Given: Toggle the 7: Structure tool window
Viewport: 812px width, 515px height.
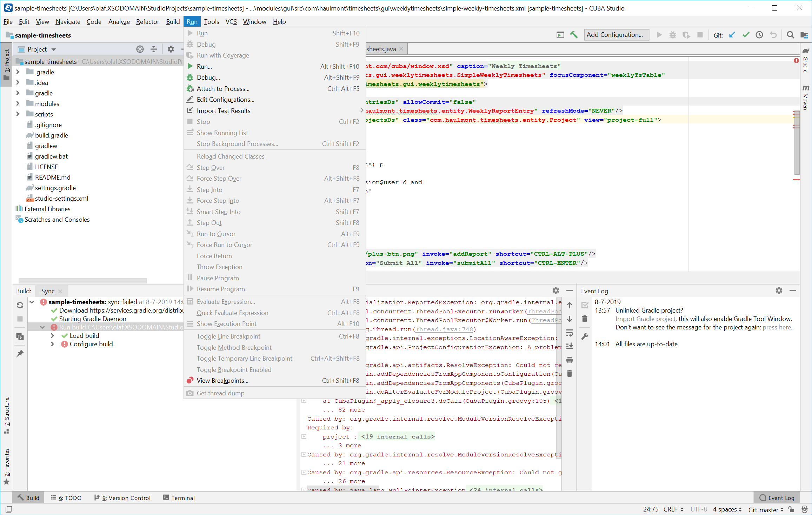Looking at the screenshot, I should (7, 416).
